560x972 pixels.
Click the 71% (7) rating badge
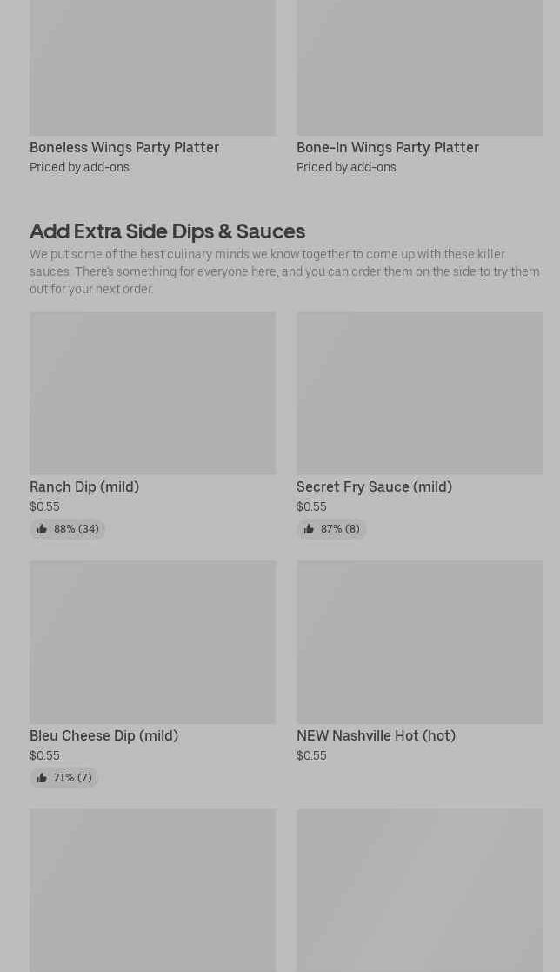coord(63,777)
